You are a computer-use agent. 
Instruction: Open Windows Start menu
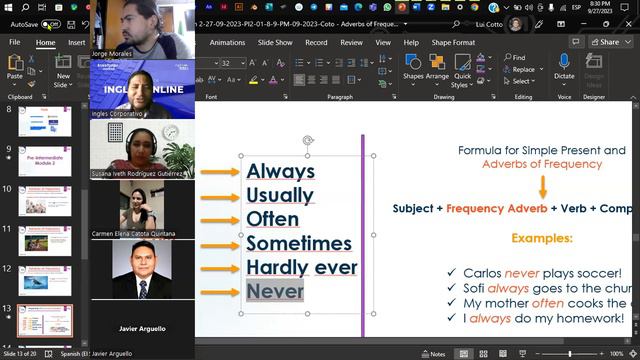coord(8,7)
